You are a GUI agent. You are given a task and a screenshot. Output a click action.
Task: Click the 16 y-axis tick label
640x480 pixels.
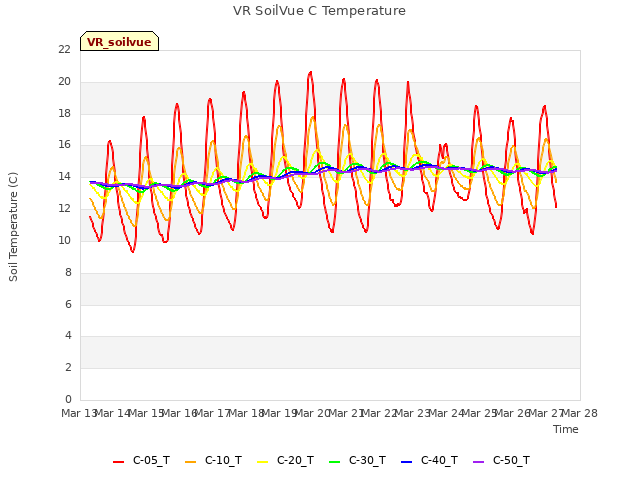coord(64,145)
